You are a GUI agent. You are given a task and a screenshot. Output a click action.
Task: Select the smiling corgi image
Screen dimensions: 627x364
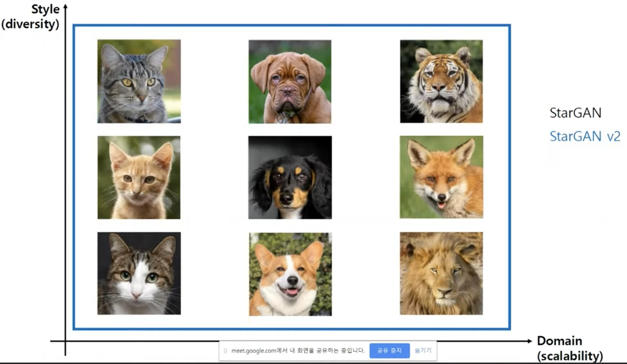[291, 275]
